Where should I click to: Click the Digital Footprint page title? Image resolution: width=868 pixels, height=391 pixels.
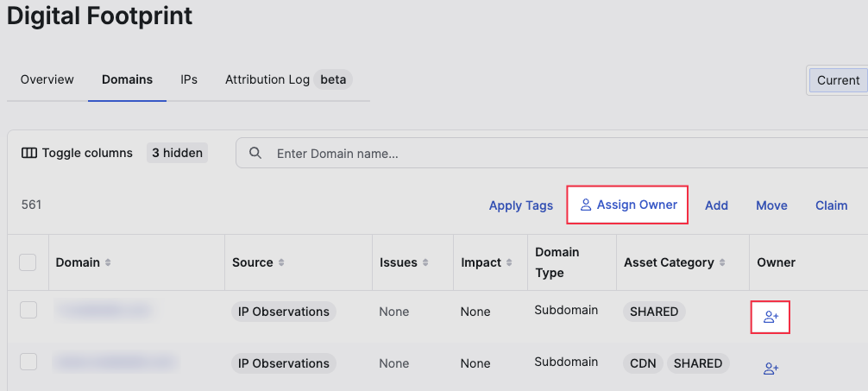coord(99,16)
